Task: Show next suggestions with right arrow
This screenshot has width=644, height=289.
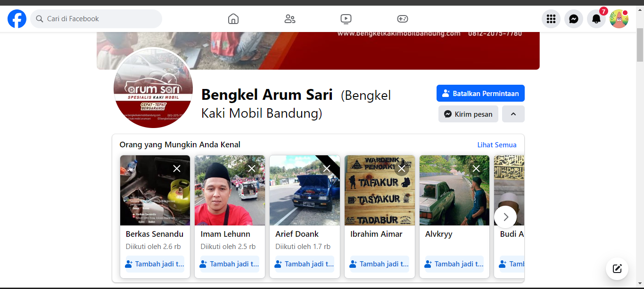Action: point(505,217)
